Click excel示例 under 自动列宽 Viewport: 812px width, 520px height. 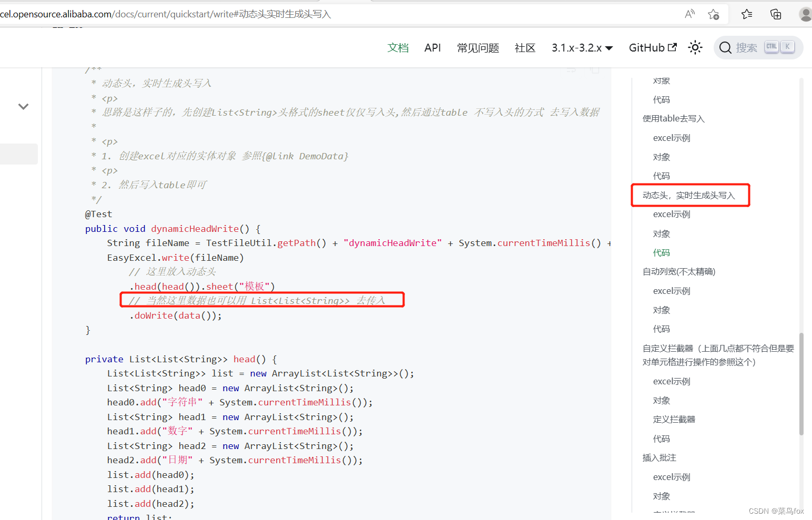[672, 291]
